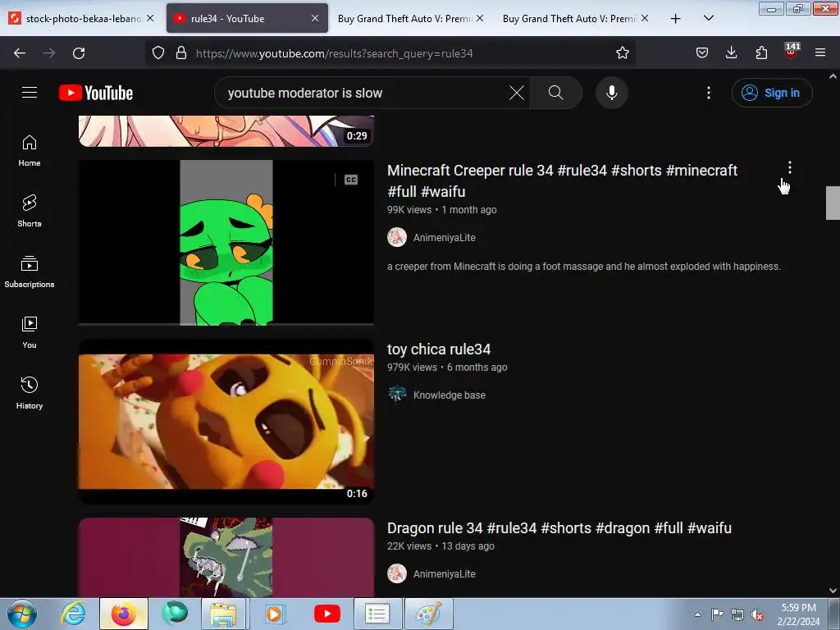Screen dimensions: 840x630
Task: Open the YouTube hamburger guide menu
Action: click(30, 93)
